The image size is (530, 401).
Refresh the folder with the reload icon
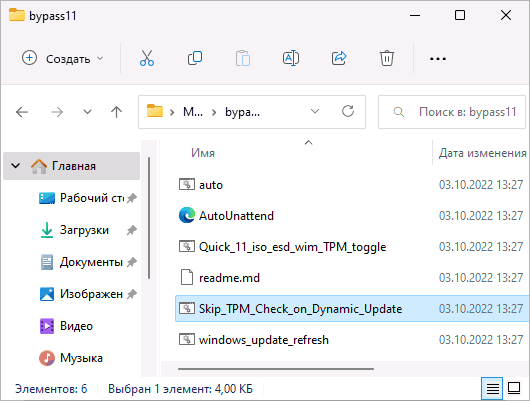click(348, 111)
